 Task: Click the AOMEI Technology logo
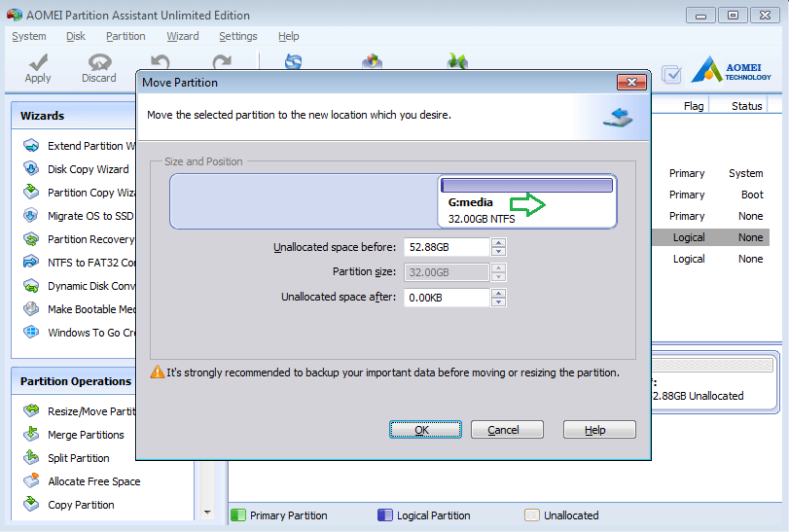[x=732, y=69]
